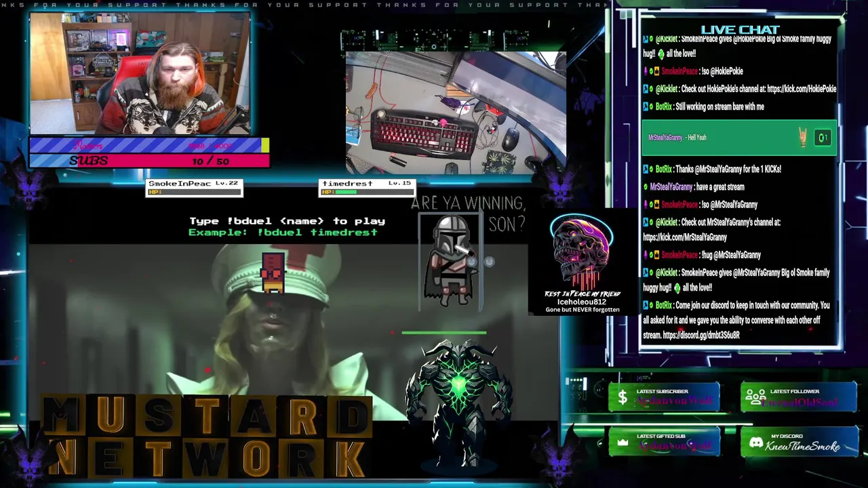Image resolution: width=868 pixels, height=488 pixels.
Task: Click the mic badge beside '!so @HokiePokie'
Action: pos(645,71)
